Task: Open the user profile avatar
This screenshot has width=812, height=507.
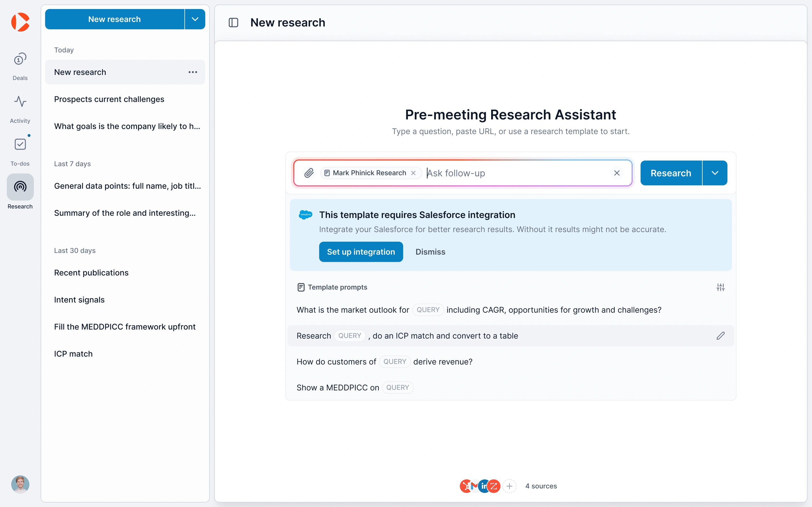Action: (x=20, y=484)
